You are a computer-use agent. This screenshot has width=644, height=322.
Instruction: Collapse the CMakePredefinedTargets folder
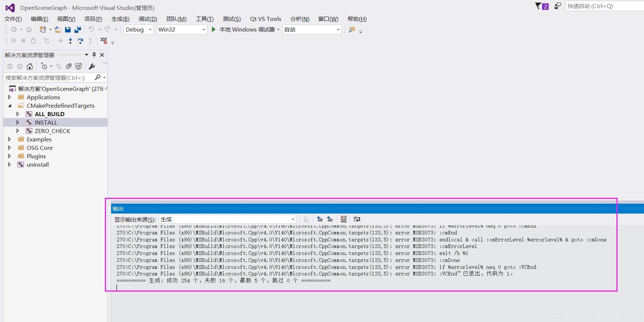pyautogui.click(x=10, y=106)
